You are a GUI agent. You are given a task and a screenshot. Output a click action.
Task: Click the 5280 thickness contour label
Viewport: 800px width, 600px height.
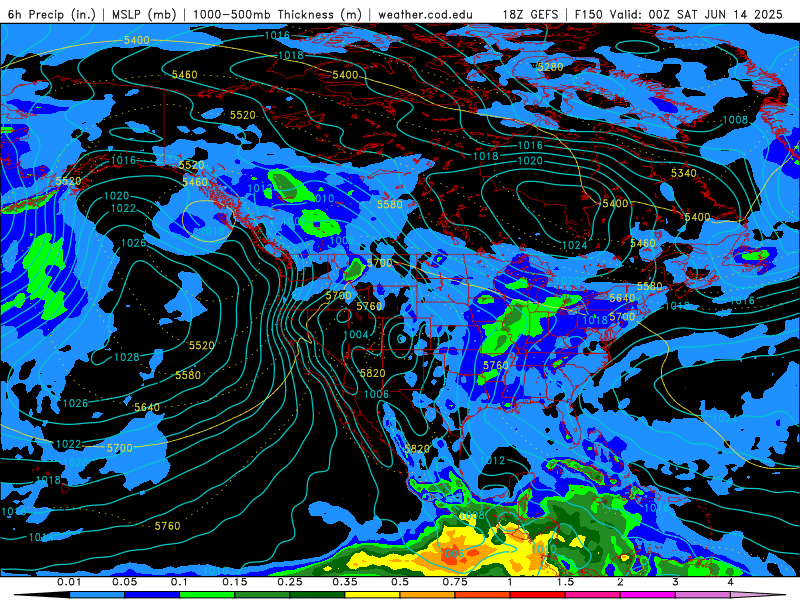pyautogui.click(x=551, y=67)
